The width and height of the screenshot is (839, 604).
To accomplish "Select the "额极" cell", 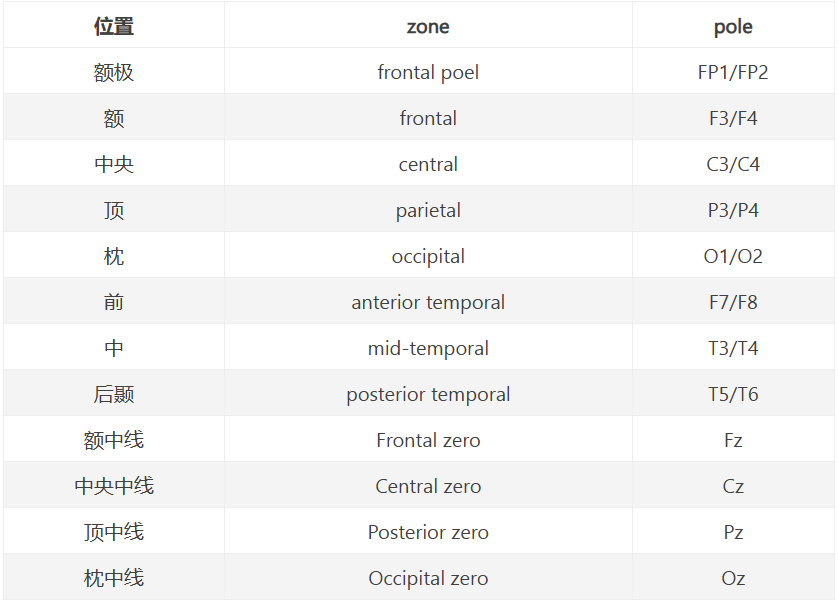I will 114,72.
